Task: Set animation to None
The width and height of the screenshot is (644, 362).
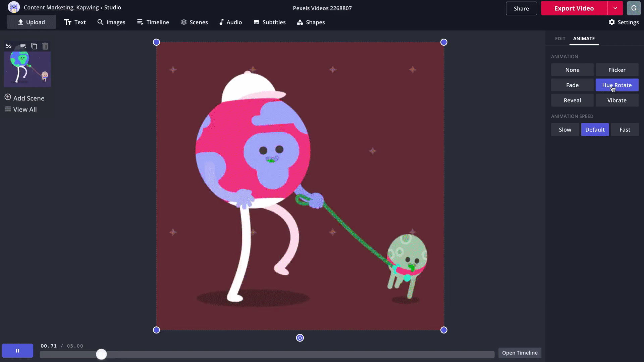Action: tap(572, 70)
